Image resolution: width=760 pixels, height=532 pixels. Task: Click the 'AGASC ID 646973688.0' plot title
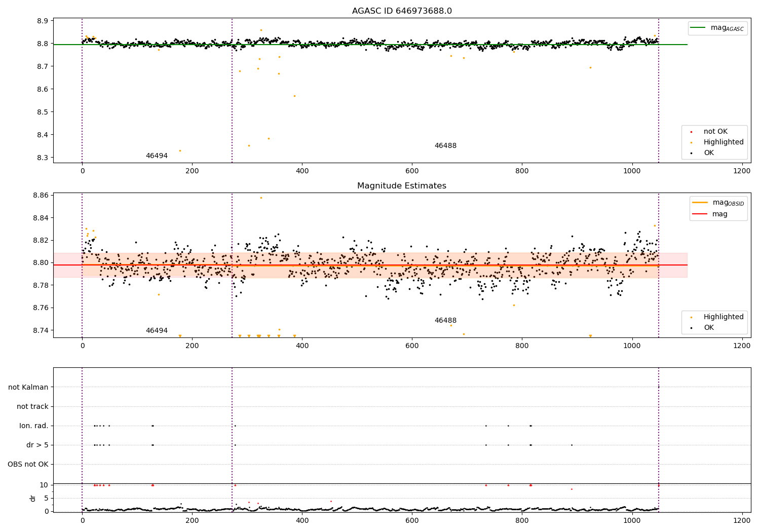[402, 11]
